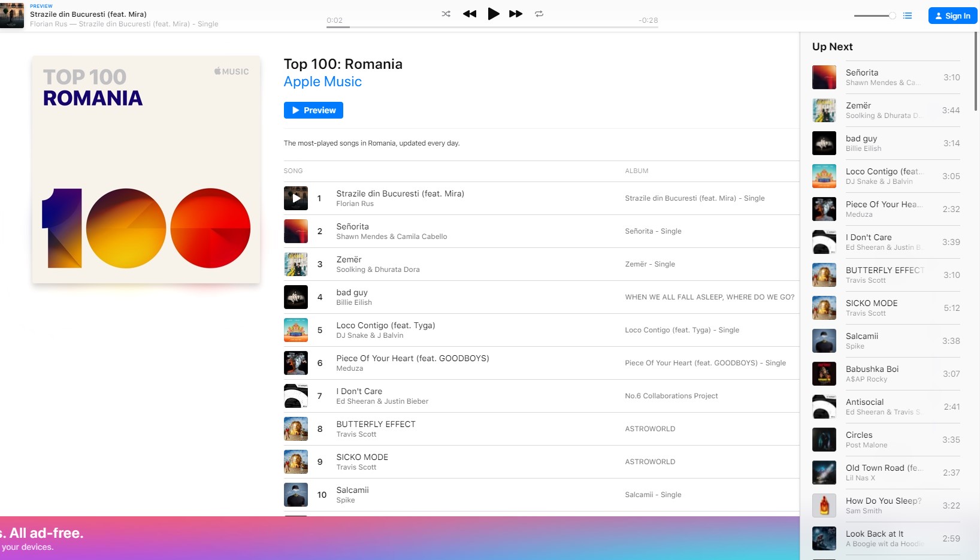Click the Babushka Boi artwork in Up Next
Viewport: 980px width, 560px height.
click(824, 374)
